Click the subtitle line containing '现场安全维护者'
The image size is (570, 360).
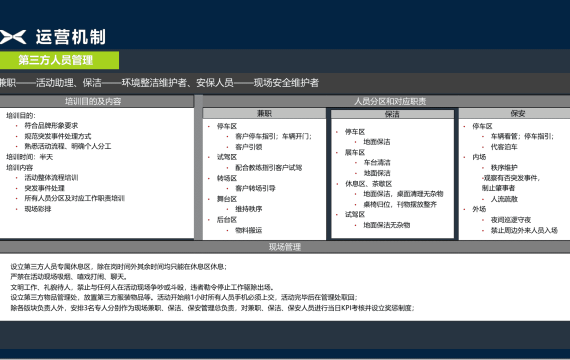(x=159, y=83)
